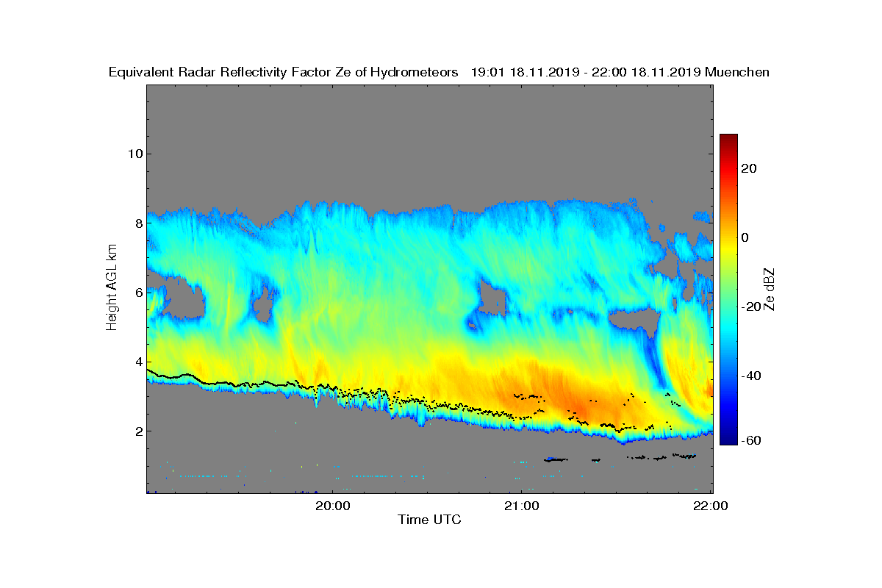
Task: Click the colorbar tick label '-40'
Action: click(750, 376)
